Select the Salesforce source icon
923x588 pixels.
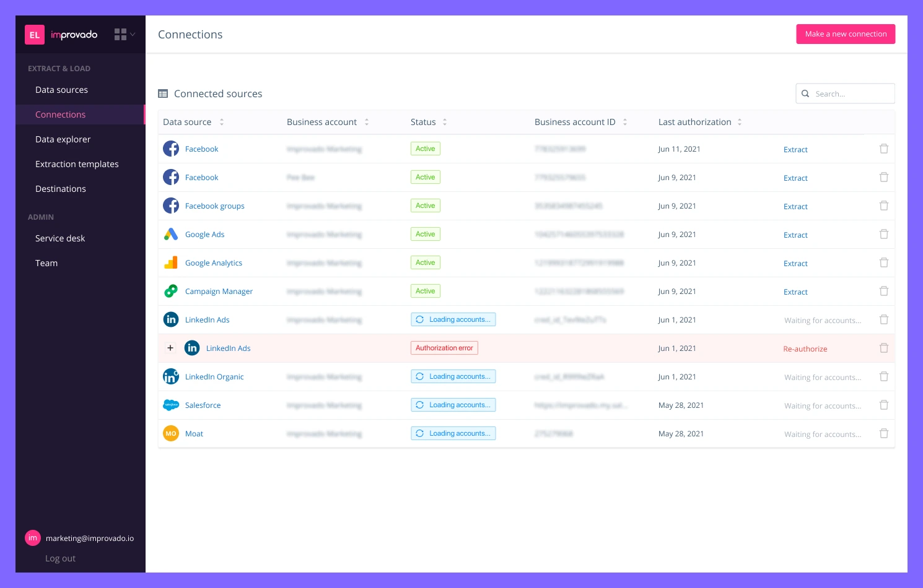pos(171,405)
